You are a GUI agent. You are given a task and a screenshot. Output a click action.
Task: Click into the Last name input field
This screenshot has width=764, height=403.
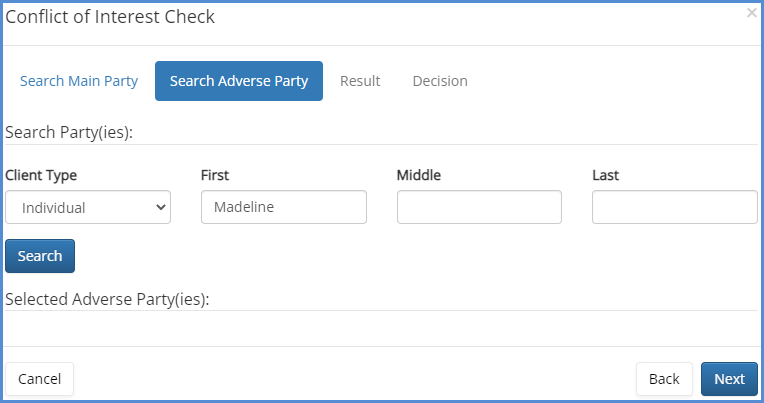[674, 207]
